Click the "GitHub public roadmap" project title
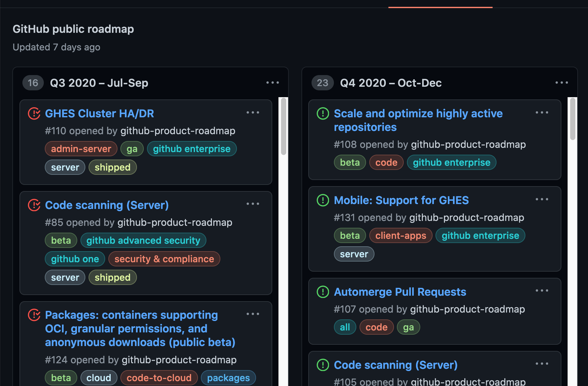 click(73, 29)
